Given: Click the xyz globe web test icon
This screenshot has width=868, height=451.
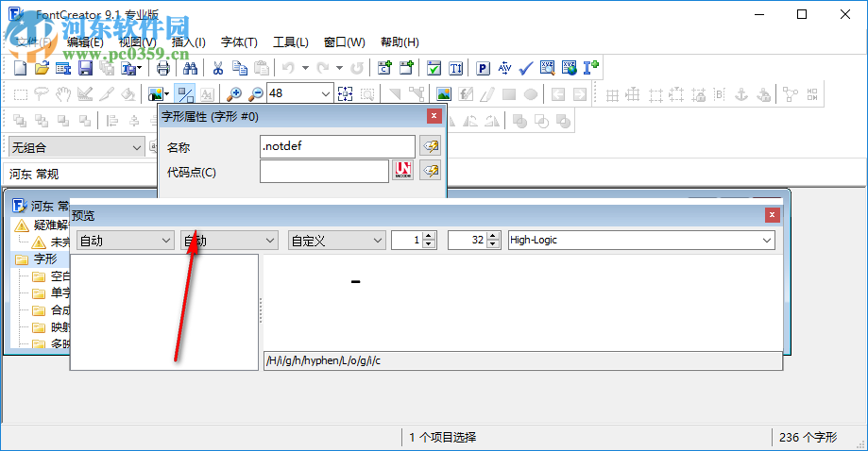Looking at the screenshot, I should [x=570, y=68].
